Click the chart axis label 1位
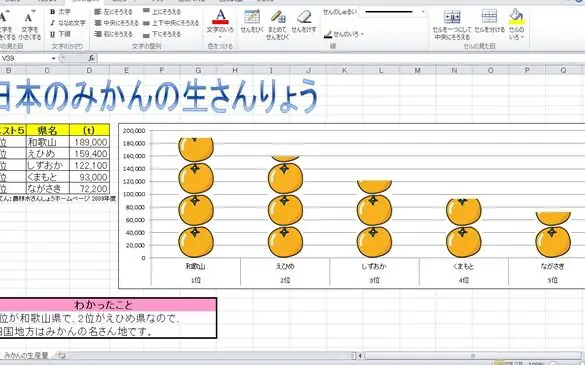This screenshot has height=365, width=585. click(x=195, y=280)
